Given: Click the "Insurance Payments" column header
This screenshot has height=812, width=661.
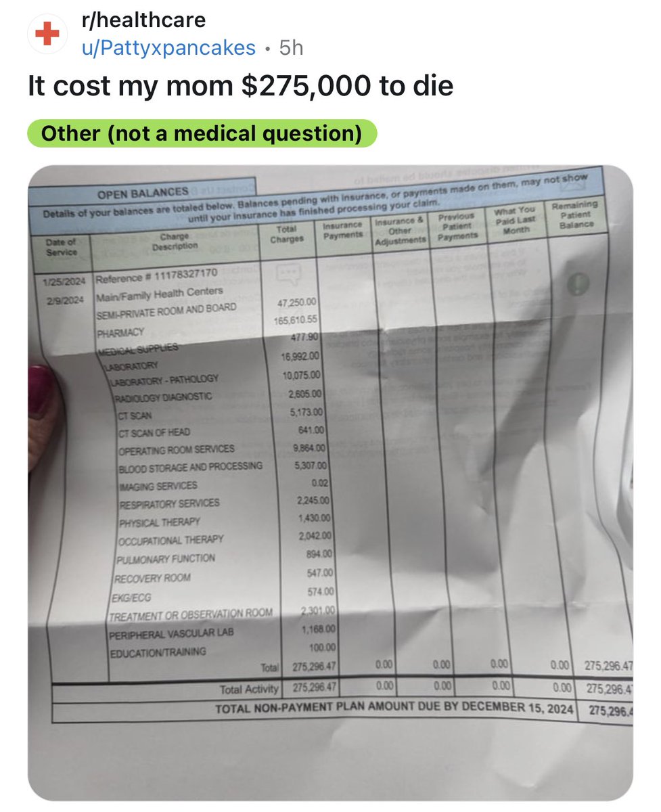Looking at the screenshot, I should click(x=343, y=230).
